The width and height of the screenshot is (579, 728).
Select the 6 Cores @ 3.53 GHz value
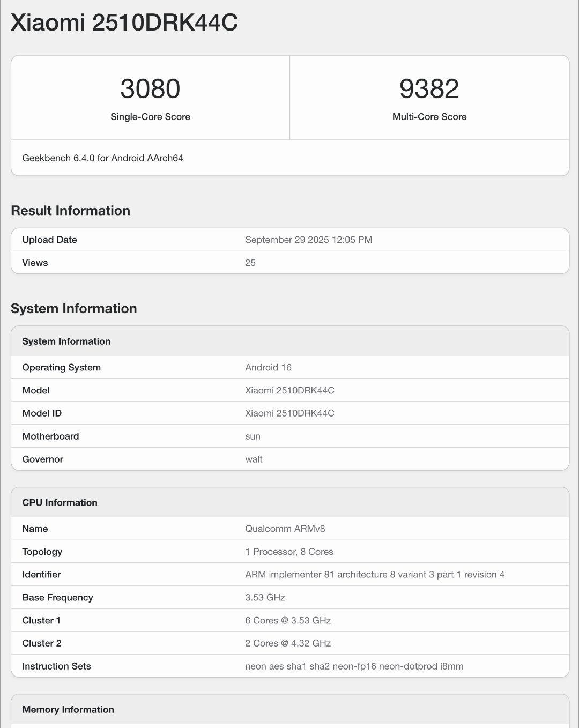click(288, 621)
